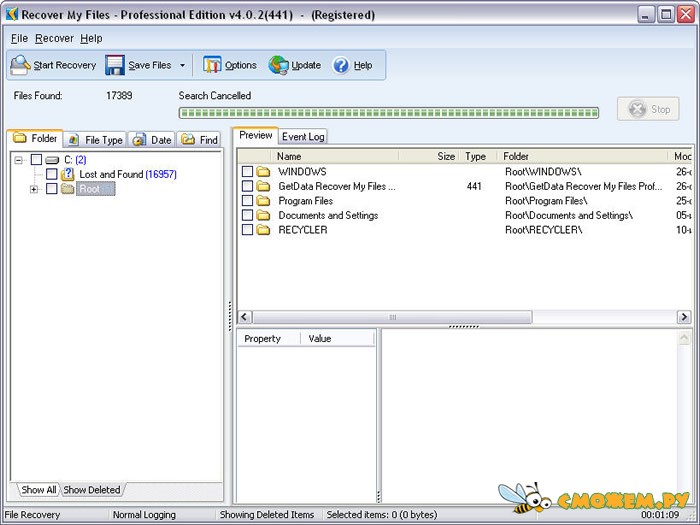Click the preview pane scroll up arrow
700x525 pixels.
tap(683, 338)
